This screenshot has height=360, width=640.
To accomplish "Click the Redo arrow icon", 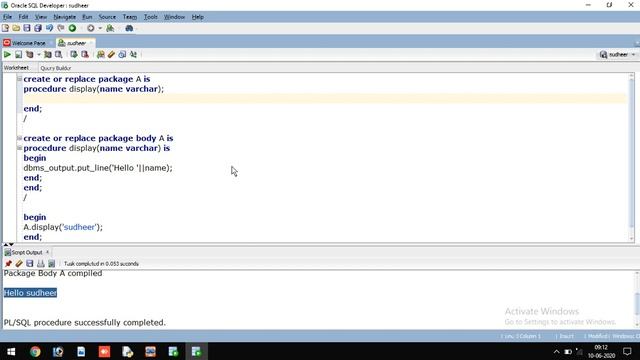I will click(x=61, y=28).
